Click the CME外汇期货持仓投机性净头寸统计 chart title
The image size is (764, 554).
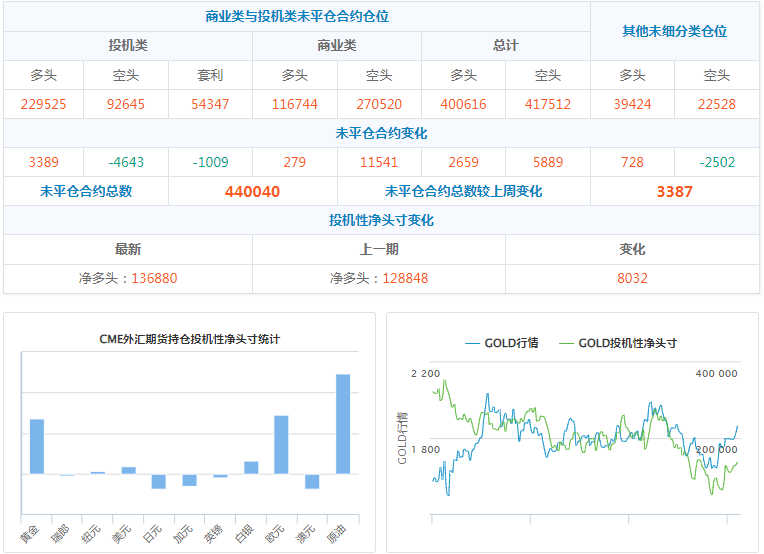coord(189,339)
